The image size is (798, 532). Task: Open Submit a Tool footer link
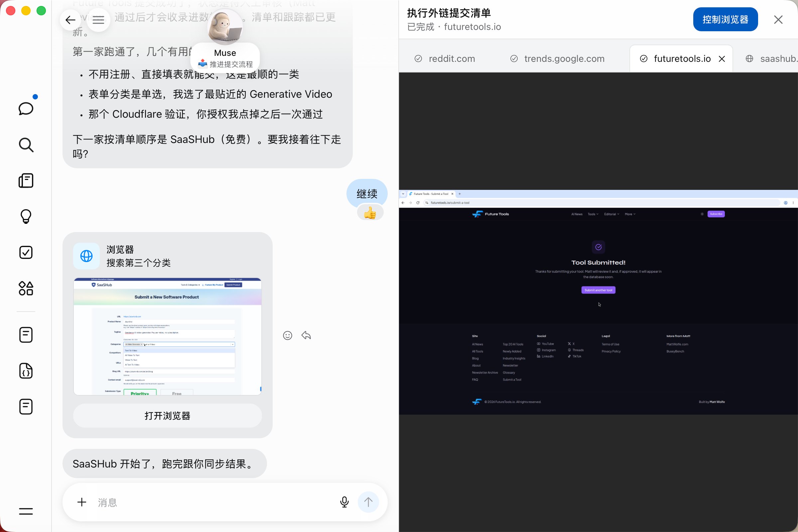[x=512, y=380]
